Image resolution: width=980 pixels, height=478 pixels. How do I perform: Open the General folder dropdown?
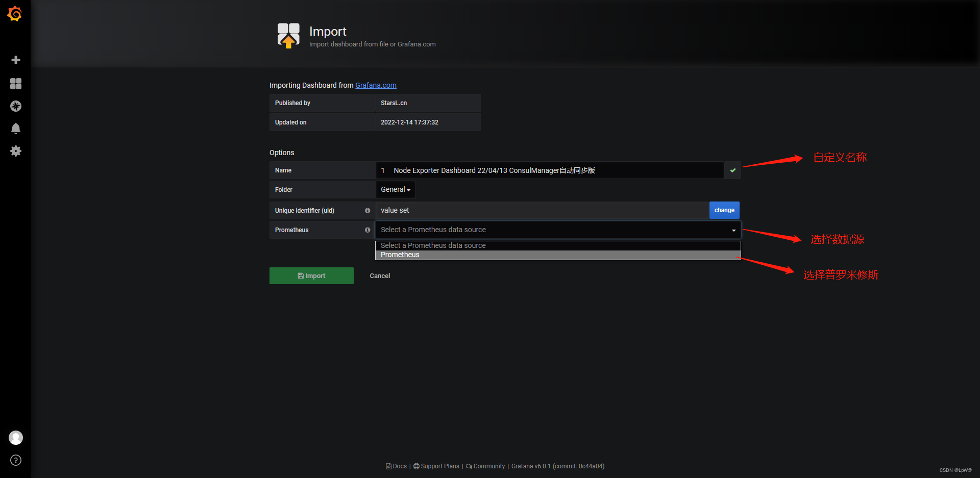click(396, 189)
